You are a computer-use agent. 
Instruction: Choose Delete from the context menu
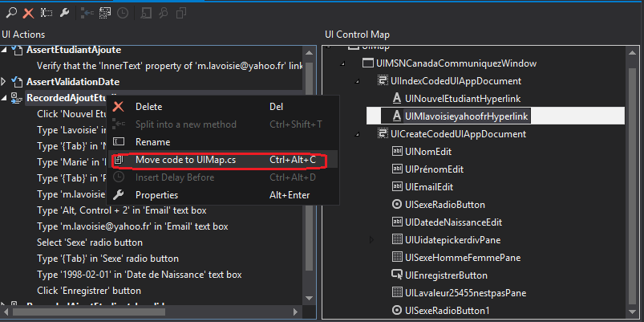pos(148,106)
